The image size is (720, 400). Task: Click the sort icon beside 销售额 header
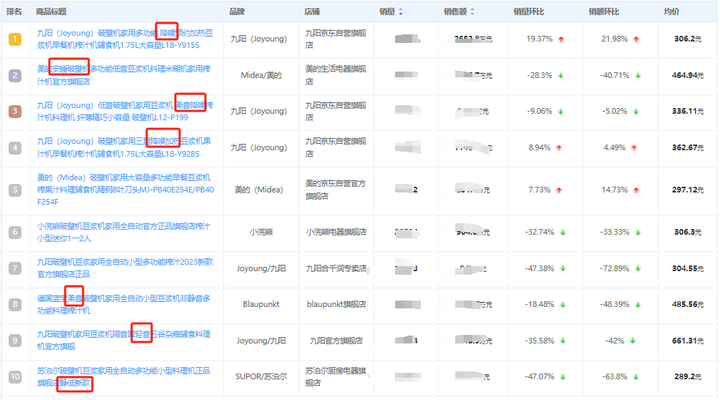472,12
